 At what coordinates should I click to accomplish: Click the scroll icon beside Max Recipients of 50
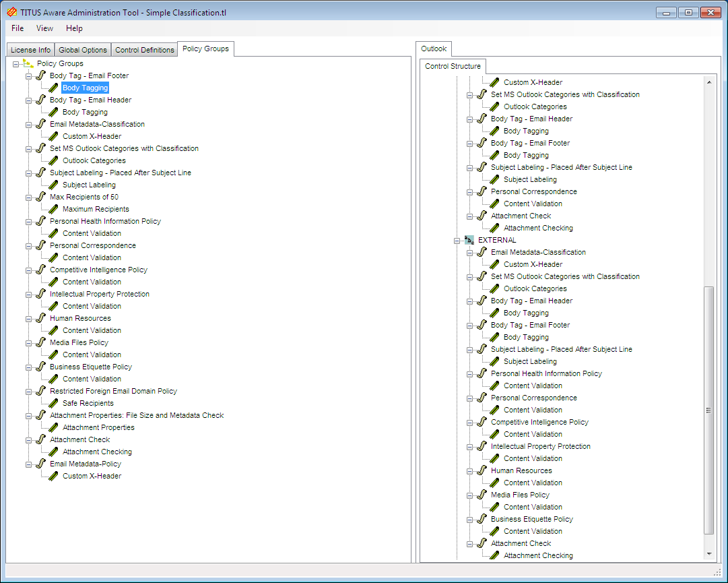click(41, 197)
